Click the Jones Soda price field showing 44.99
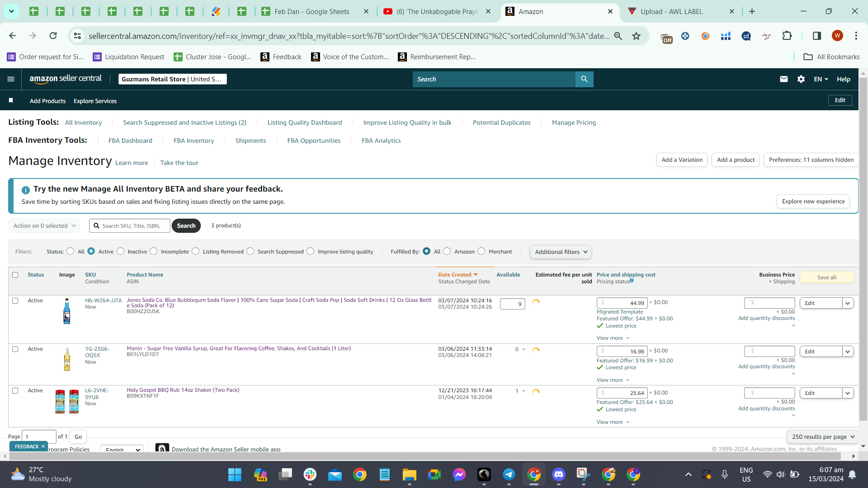This screenshot has width=868, height=488. [x=622, y=303]
